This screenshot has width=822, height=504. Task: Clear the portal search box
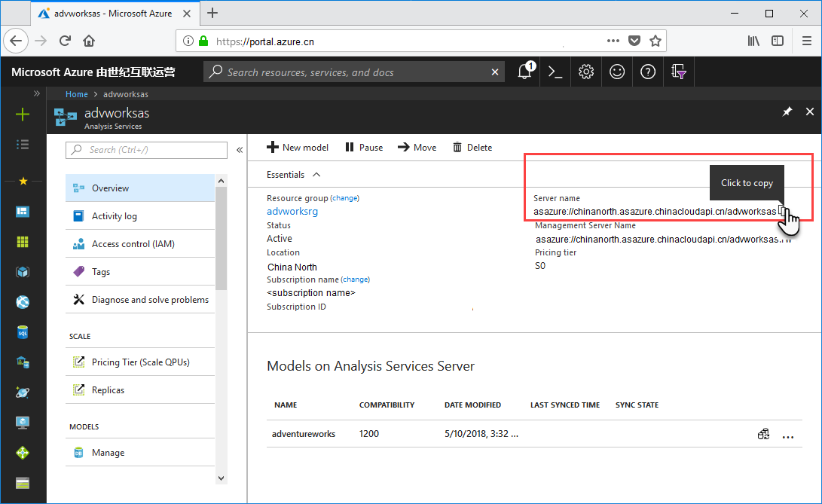click(495, 72)
